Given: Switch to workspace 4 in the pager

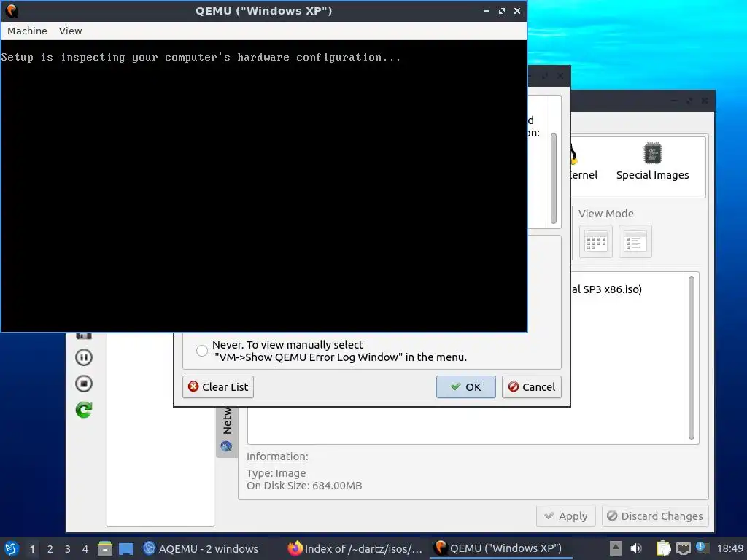Looking at the screenshot, I should [85, 549].
